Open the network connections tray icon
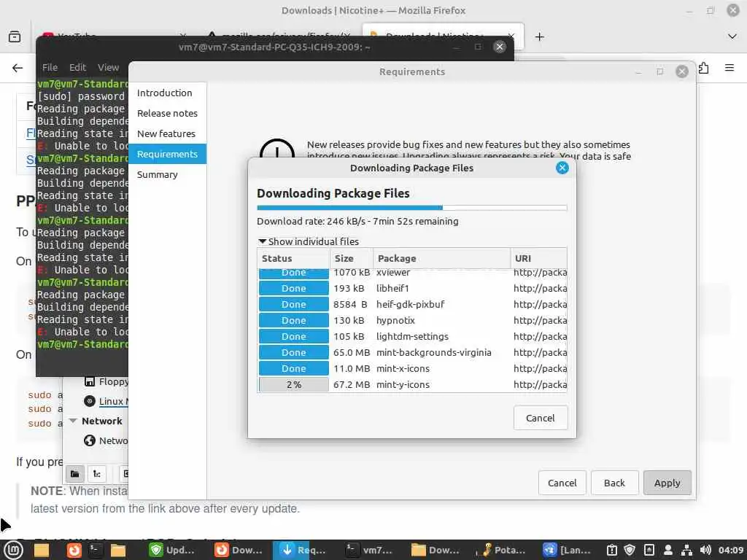 click(x=686, y=550)
